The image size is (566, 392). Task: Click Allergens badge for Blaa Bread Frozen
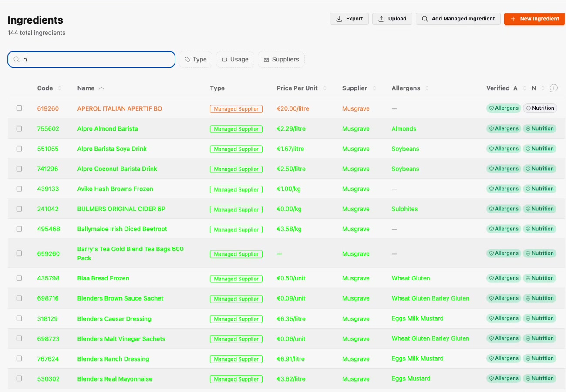(504, 278)
